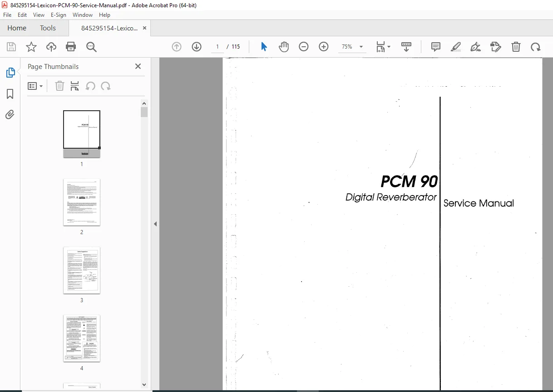Click the thumbnail panel scrollbar thumb

click(144, 112)
